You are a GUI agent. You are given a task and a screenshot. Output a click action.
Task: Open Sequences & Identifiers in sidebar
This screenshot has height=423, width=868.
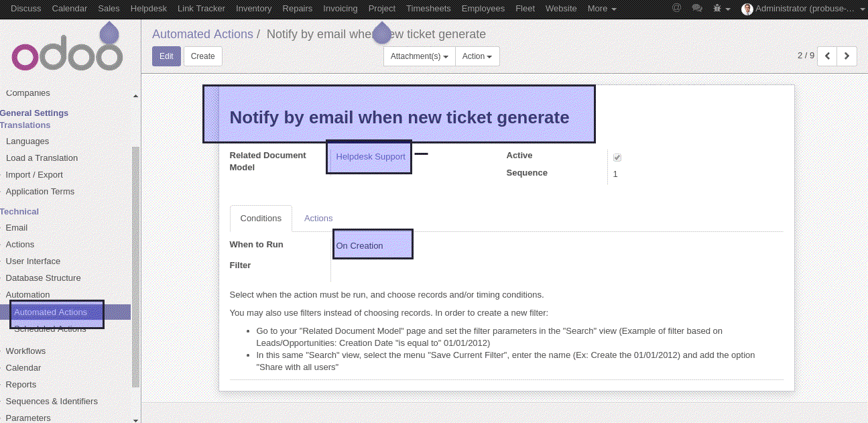[x=52, y=402]
